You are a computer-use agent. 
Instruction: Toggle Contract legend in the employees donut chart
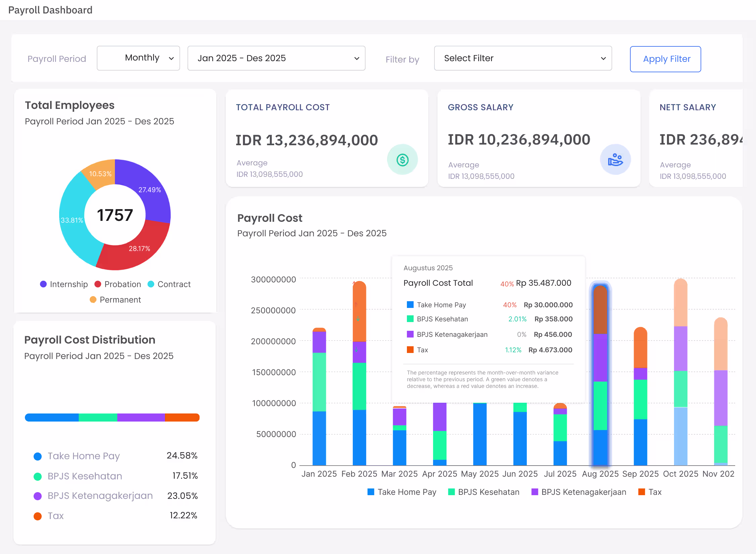(x=169, y=284)
